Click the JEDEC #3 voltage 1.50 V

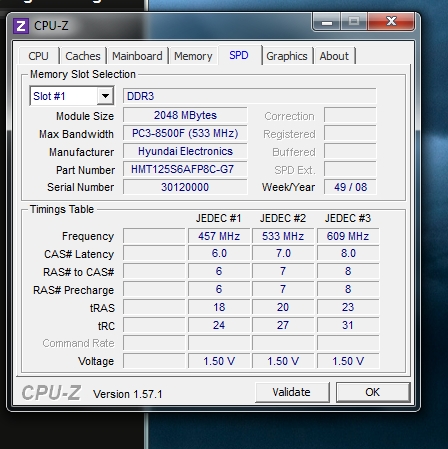point(348,361)
